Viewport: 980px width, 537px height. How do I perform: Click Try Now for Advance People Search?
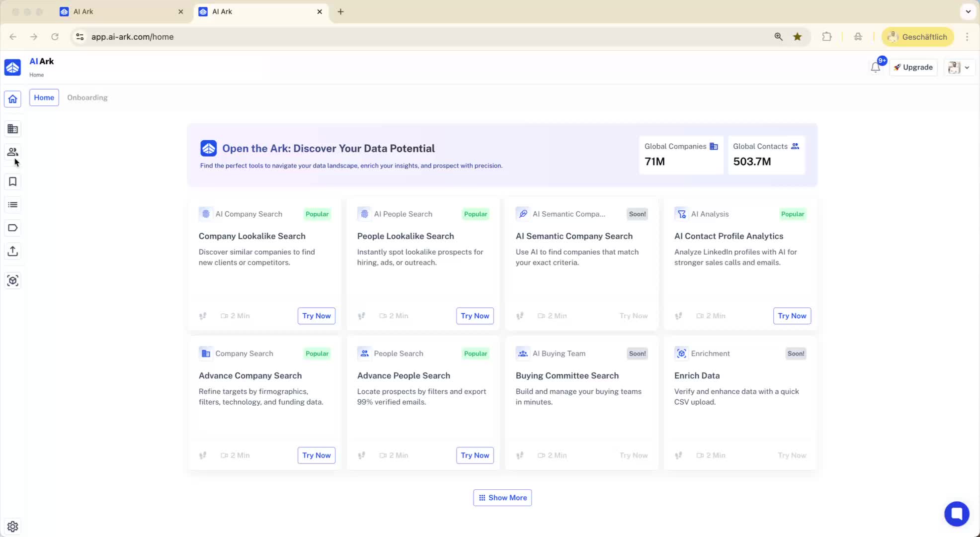click(475, 455)
